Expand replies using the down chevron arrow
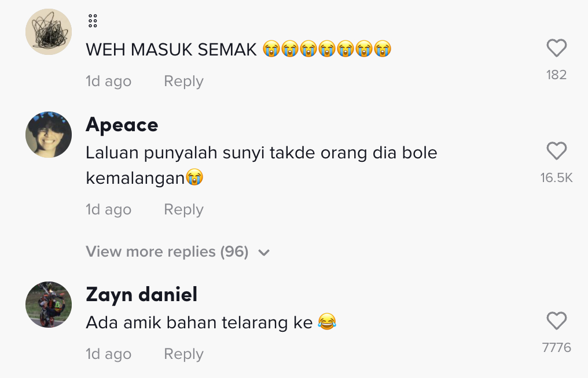 tap(264, 253)
